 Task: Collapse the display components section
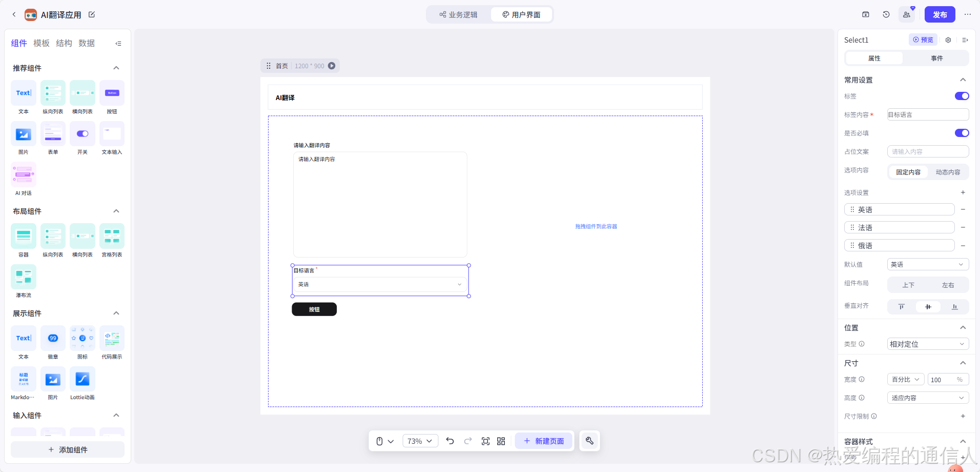[x=116, y=313]
